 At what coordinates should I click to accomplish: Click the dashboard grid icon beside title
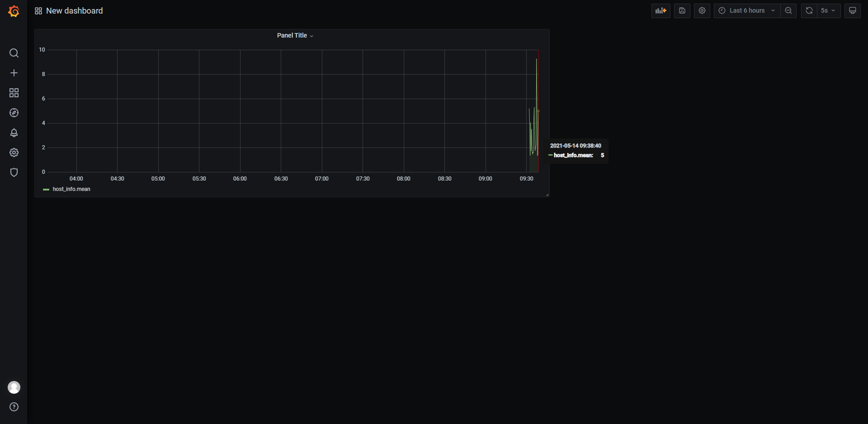tap(38, 11)
